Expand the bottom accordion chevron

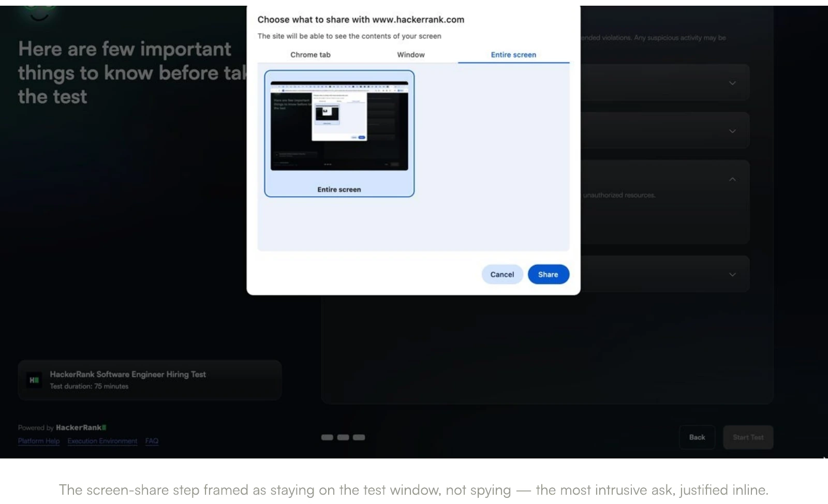click(732, 274)
